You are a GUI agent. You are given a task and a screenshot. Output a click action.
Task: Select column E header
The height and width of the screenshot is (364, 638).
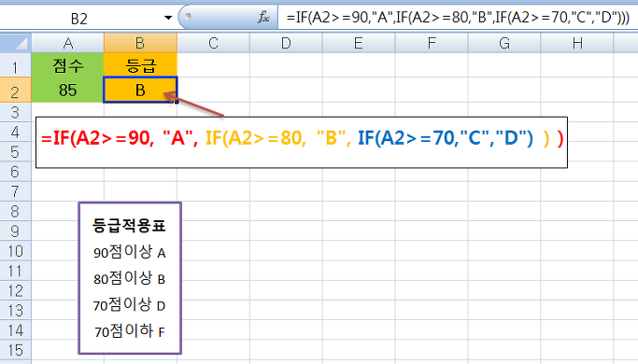tap(359, 43)
